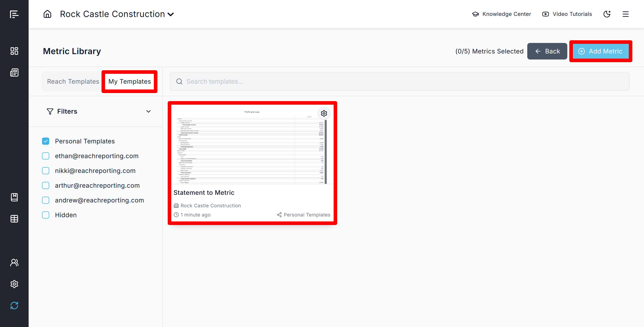This screenshot has height=327, width=644.
Task: Open the dashboards grid icon in sidebar
Action: [14, 51]
